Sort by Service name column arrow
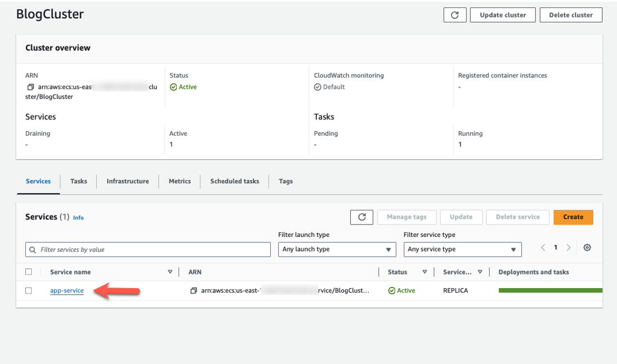 click(x=170, y=272)
